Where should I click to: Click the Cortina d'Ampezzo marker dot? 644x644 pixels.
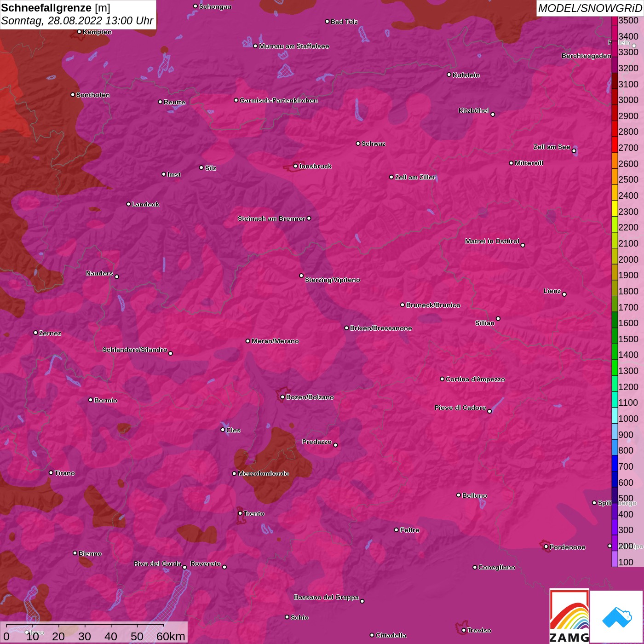pyautogui.click(x=442, y=379)
